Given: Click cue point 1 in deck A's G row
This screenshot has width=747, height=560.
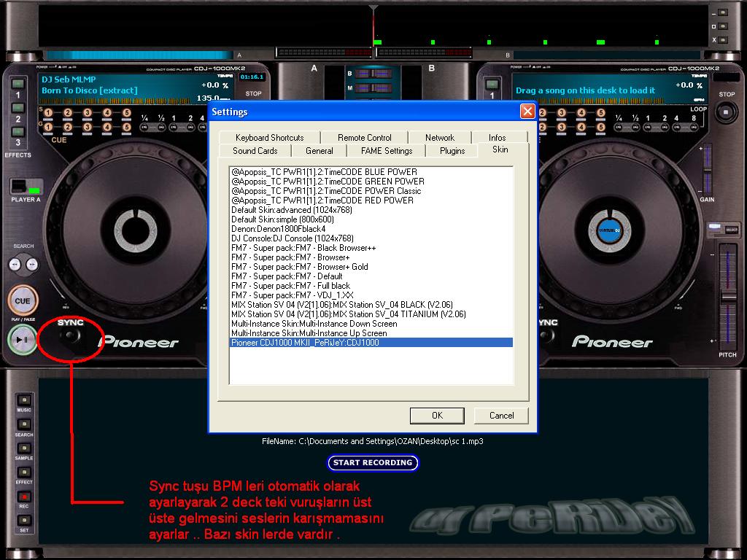Looking at the screenshot, I should (48, 127).
